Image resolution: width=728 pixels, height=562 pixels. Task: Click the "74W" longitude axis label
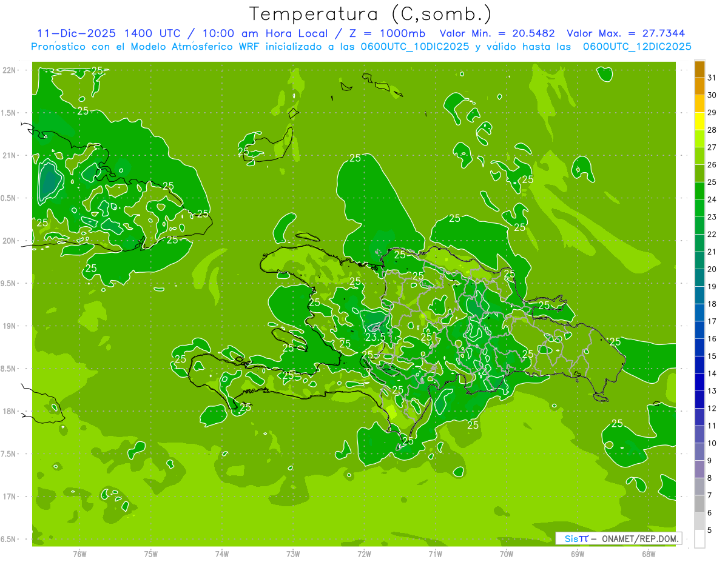tap(222, 554)
